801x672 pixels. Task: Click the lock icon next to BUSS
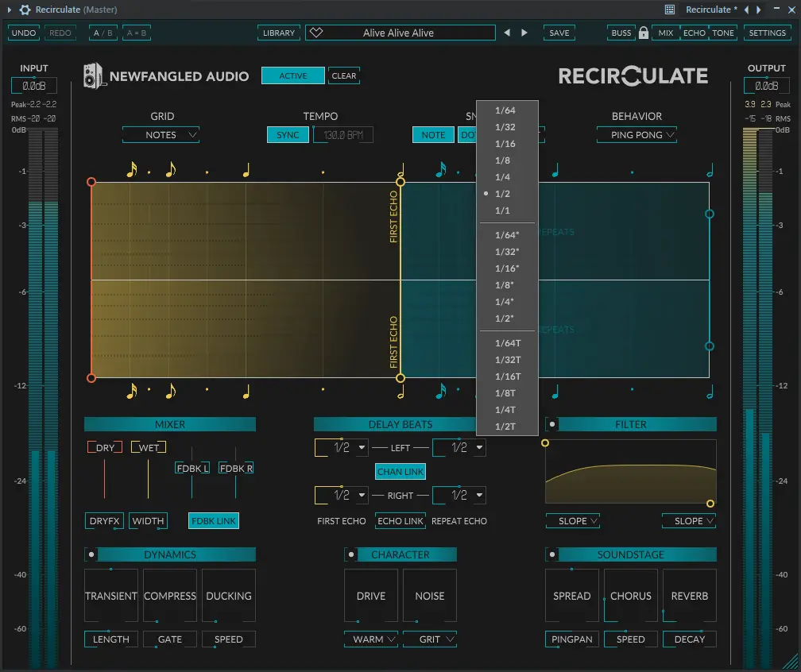coord(644,33)
